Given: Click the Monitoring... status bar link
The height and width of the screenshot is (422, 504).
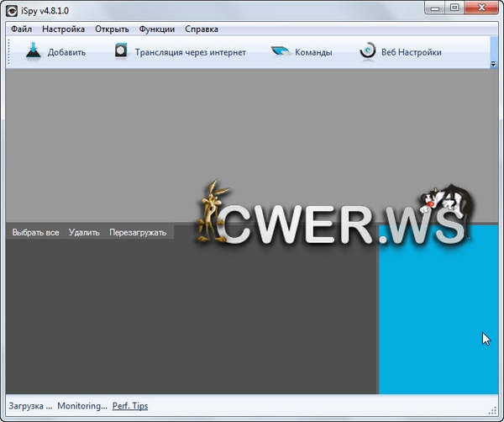Looking at the screenshot, I should point(82,406).
